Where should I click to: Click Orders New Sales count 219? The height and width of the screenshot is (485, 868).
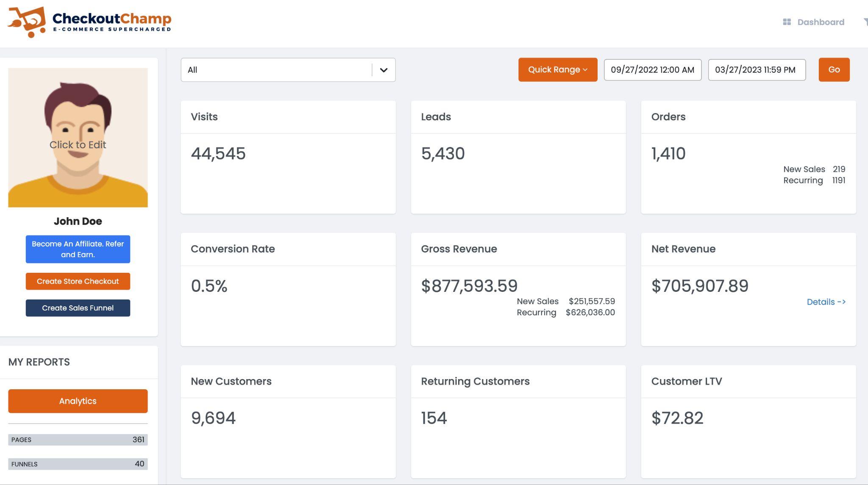pyautogui.click(x=839, y=169)
